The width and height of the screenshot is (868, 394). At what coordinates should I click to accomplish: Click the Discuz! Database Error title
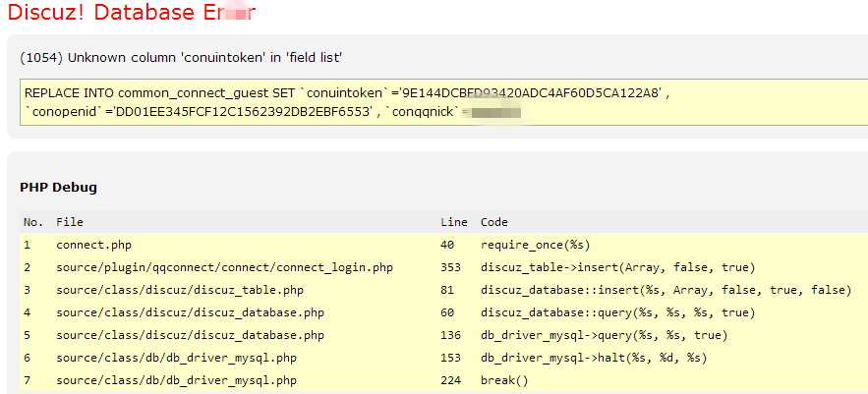(131, 14)
